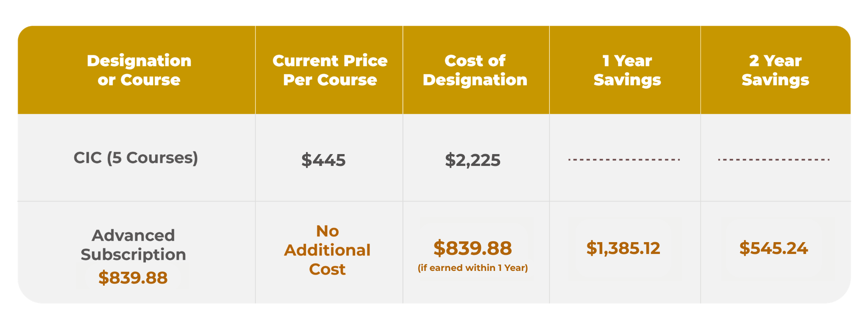Click the '1 Year Savings' column header
This screenshot has height=320, width=868.
pos(627,70)
